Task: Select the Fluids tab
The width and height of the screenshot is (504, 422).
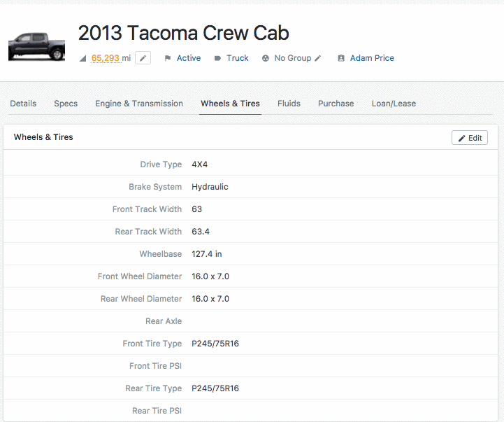Action: click(x=289, y=104)
